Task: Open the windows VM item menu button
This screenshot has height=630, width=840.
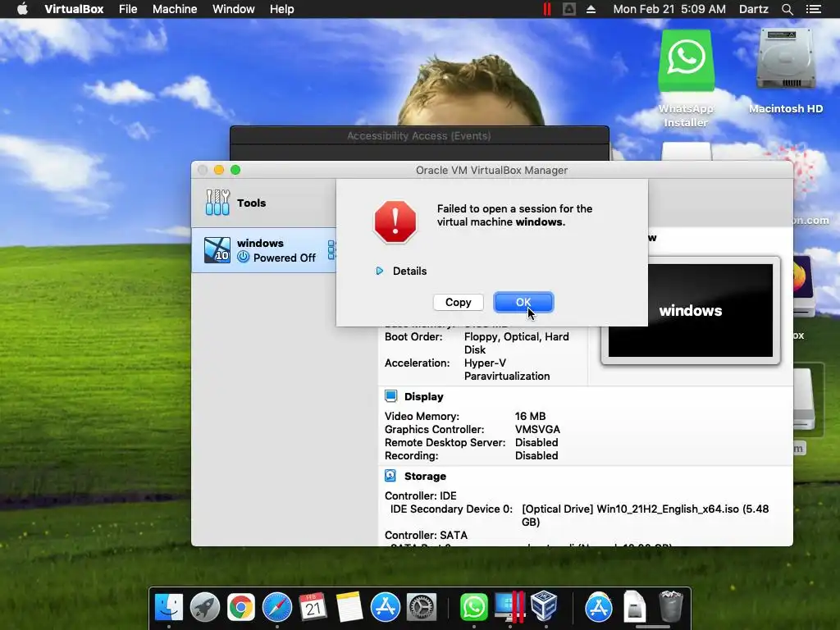Action: [331, 250]
